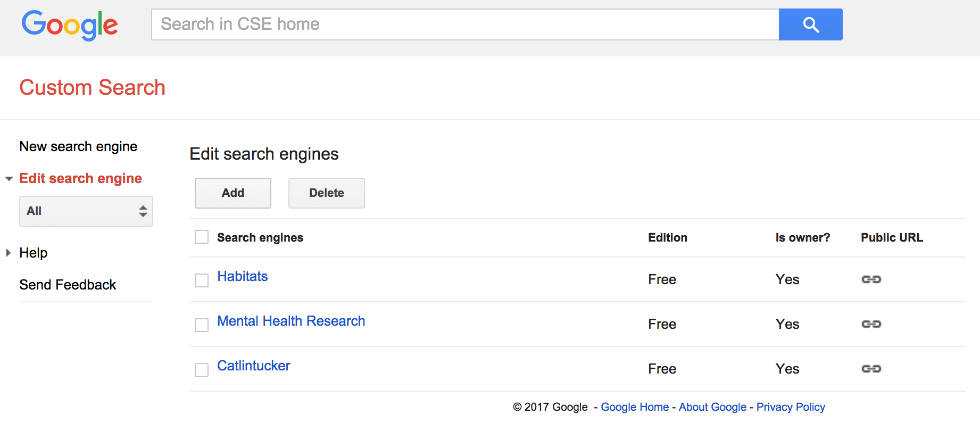Open the All filter dropdown

[x=86, y=211]
